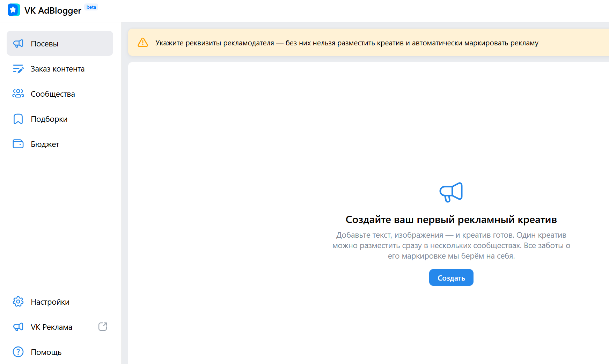Click the Посевы megaphone icon in sidebar
The width and height of the screenshot is (609, 364).
[18, 44]
